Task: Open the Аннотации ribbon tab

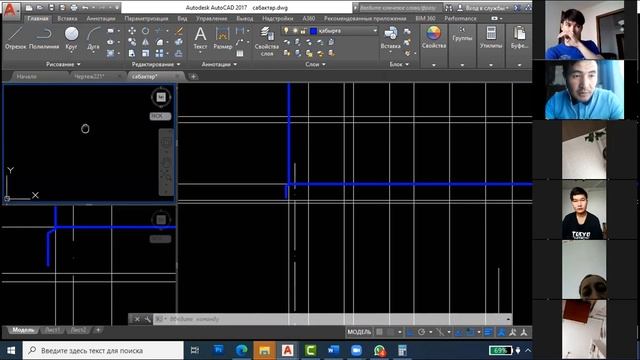Action: (x=100, y=18)
